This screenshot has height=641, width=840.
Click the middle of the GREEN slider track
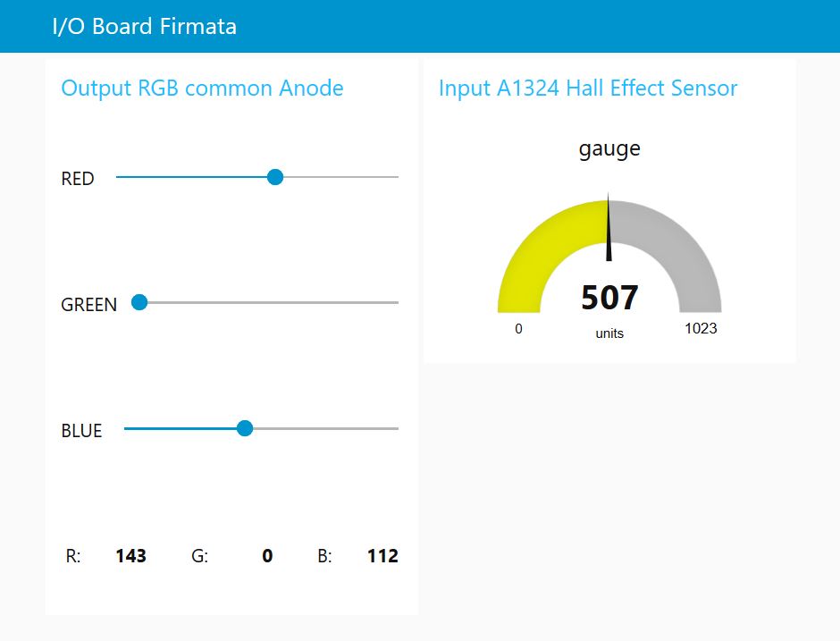(x=268, y=303)
